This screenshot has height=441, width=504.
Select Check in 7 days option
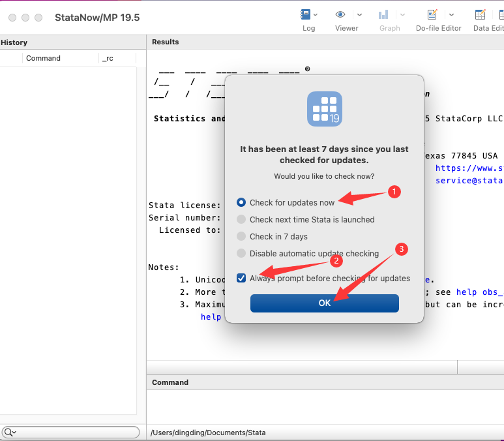click(241, 236)
